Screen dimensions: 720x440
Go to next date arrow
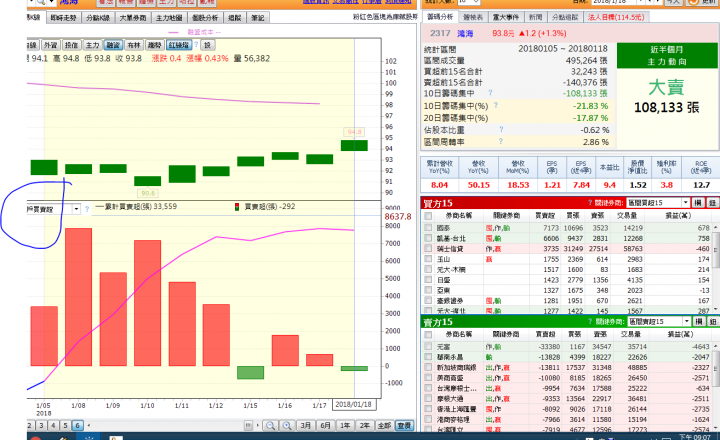tap(658, 2)
